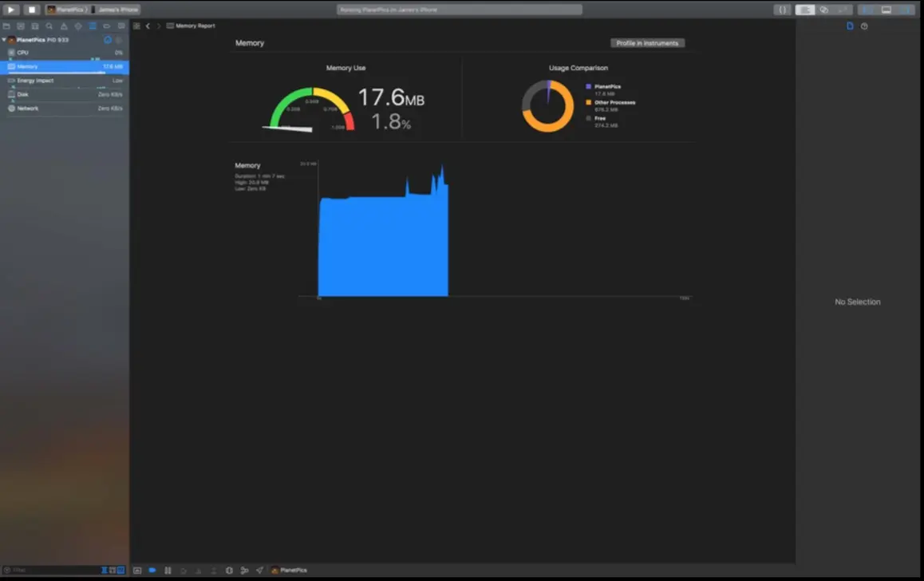Click the orange Other Processes legend swatch
924x581 pixels.
(x=588, y=102)
